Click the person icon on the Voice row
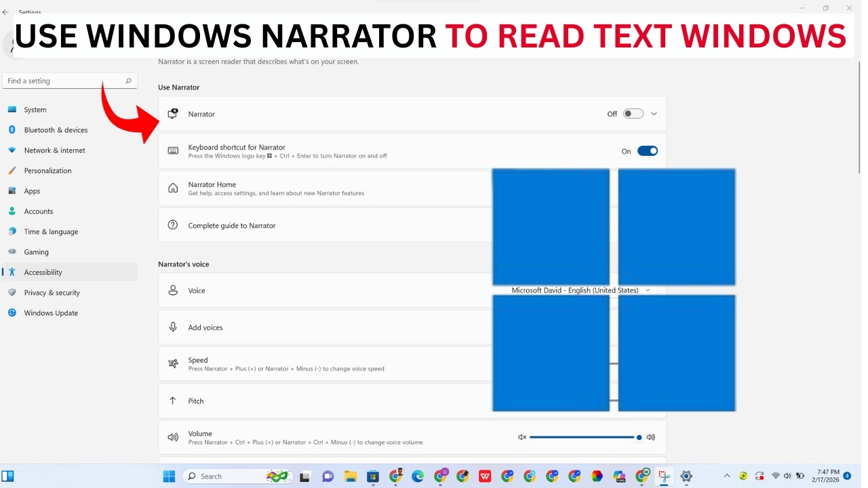Viewport: 868px width, 488px height. [173, 290]
